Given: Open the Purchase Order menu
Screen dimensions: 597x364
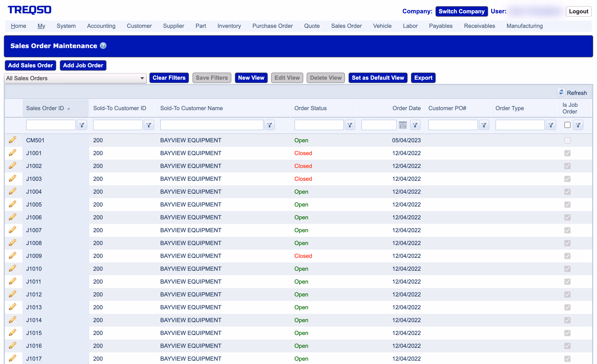Looking at the screenshot, I should click(272, 26).
